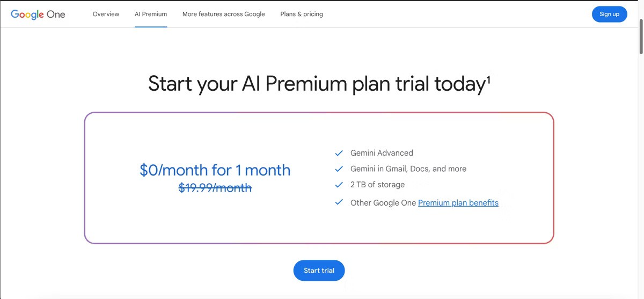Click checkmark icon beside Gemini Advanced
This screenshot has height=299, width=644.
click(339, 153)
